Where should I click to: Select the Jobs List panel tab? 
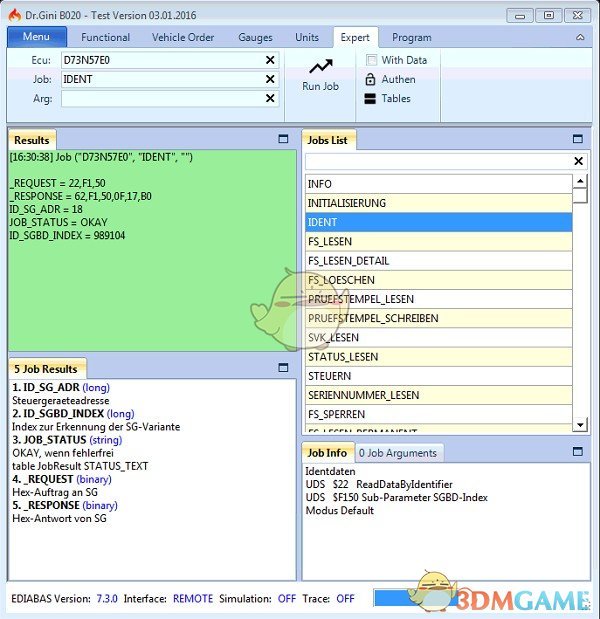coord(328,140)
